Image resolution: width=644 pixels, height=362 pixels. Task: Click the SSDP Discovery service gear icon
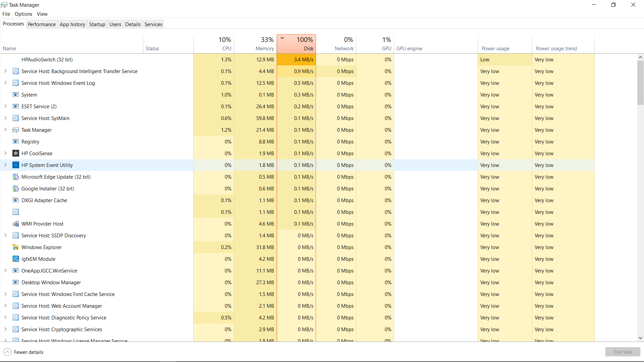pyautogui.click(x=16, y=236)
